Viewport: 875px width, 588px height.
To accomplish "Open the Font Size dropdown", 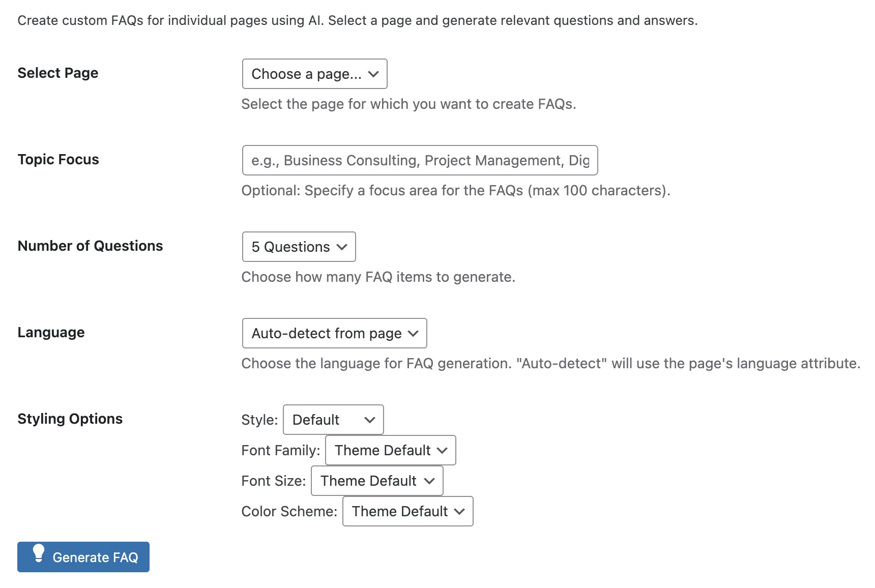I will click(377, 481).
